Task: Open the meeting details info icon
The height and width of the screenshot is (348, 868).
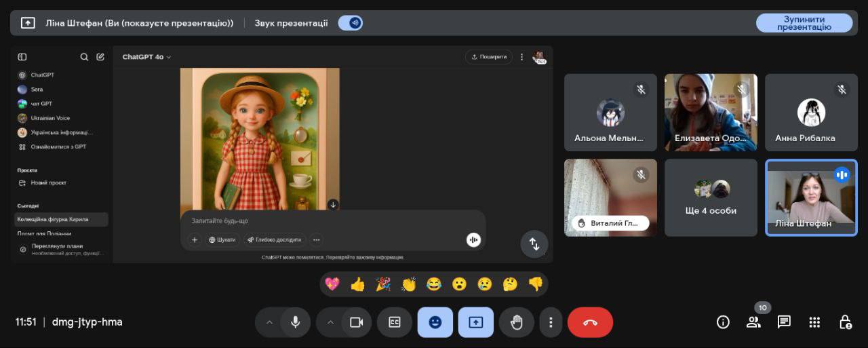Action: coord(723,322)
